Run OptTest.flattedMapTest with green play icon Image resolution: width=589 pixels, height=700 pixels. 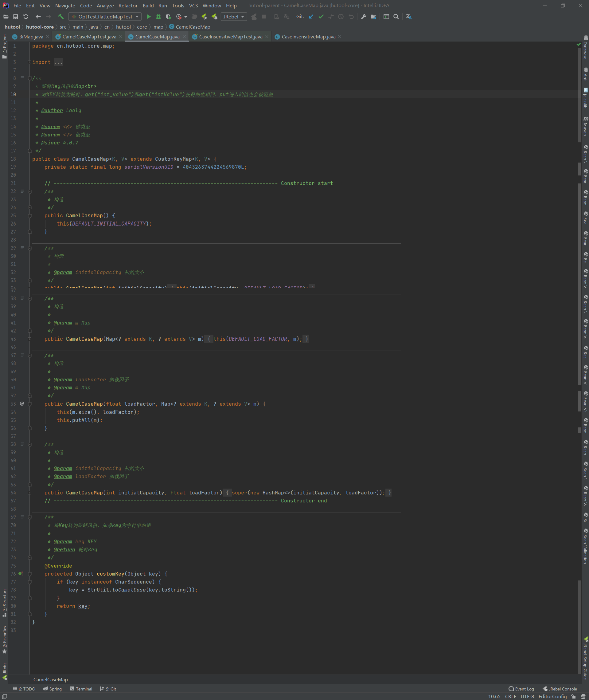point(149,17)
